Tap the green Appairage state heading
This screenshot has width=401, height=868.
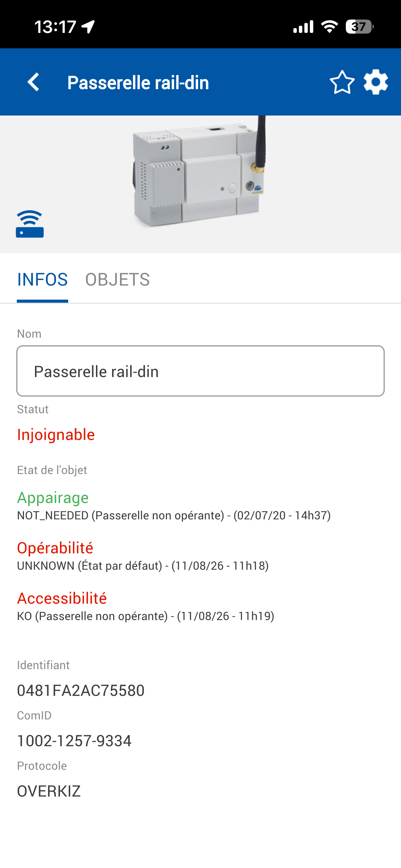(53, 498)
